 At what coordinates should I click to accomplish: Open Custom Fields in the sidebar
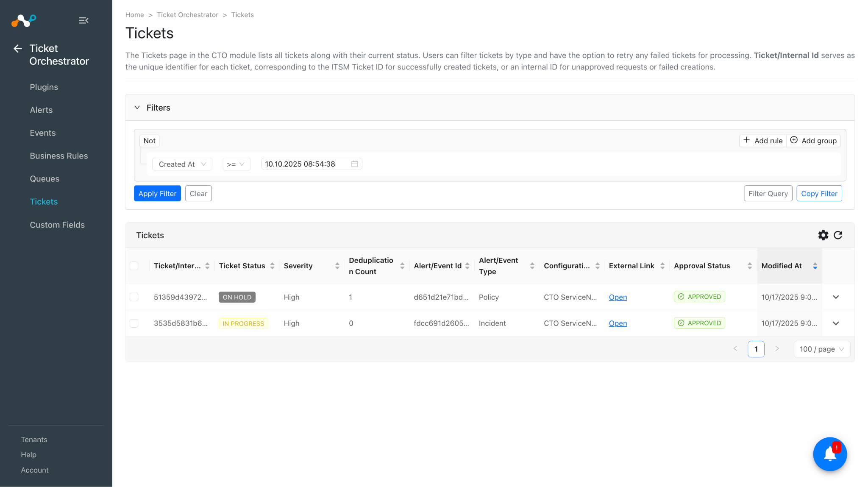(57, 225)
